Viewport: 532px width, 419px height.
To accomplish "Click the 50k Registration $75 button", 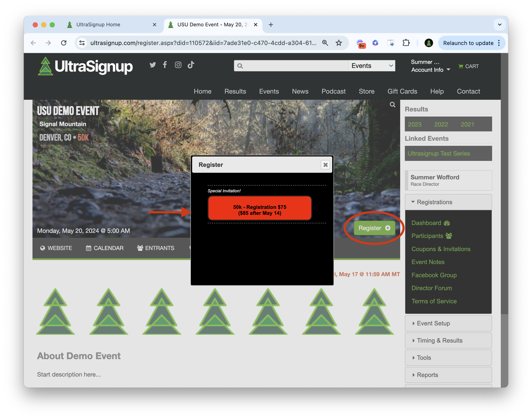I will 260,208.
